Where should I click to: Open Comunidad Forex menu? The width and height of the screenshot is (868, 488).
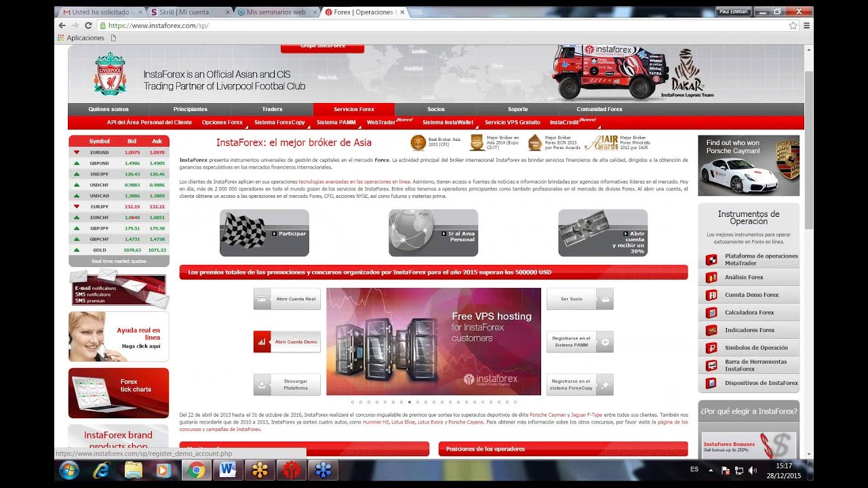click(x=599, y=109)
